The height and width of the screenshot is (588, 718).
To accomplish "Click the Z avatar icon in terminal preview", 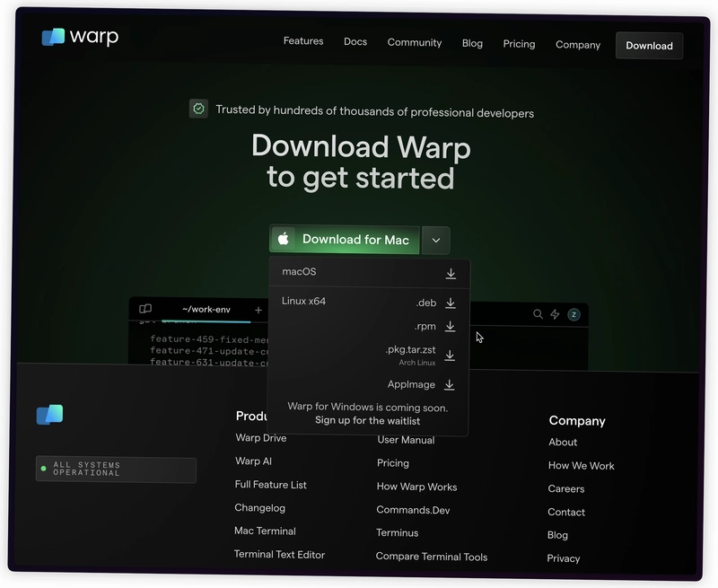I will point(574,314).
